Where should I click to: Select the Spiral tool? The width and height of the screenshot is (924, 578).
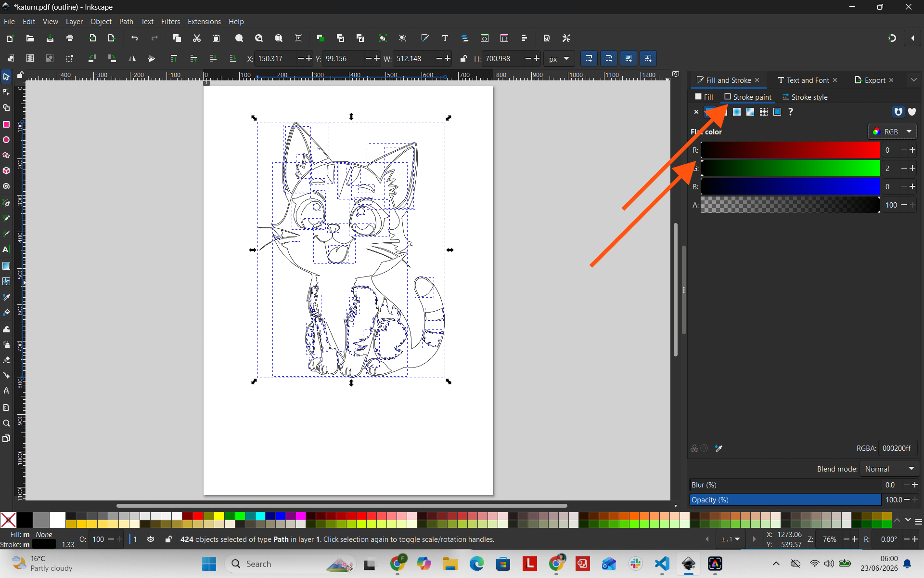click(x=6, y=186)
